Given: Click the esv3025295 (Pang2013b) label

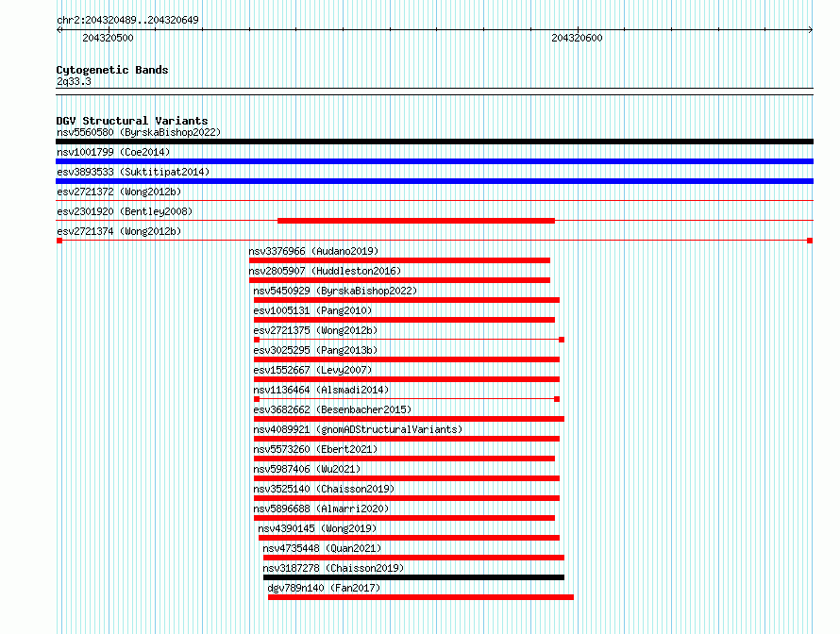Looking at the screenshot, I should point(315,350).
